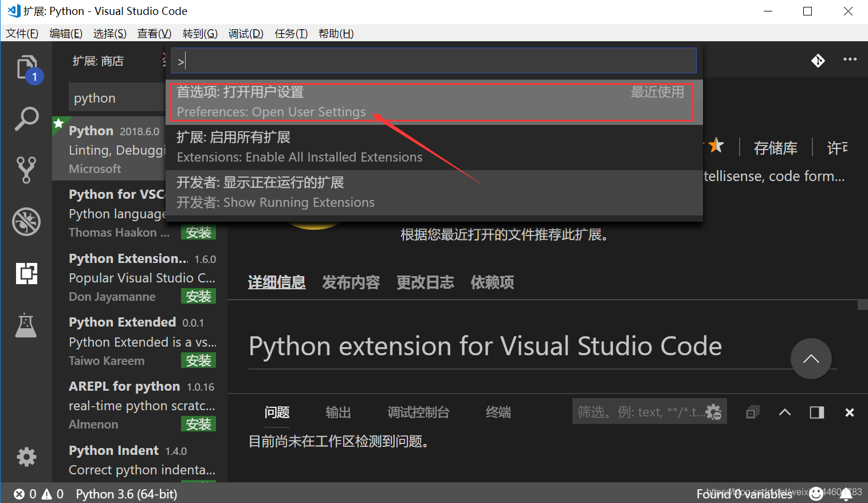Switch to the 输出 panel tab
This screenshot has height=503, width=868.
[x=338, y=412]
